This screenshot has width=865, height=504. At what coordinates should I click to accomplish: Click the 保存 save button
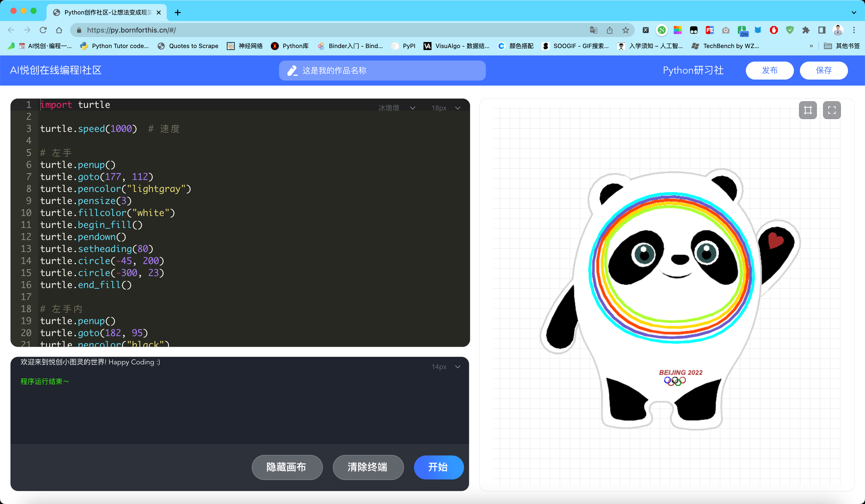[824, 71]
